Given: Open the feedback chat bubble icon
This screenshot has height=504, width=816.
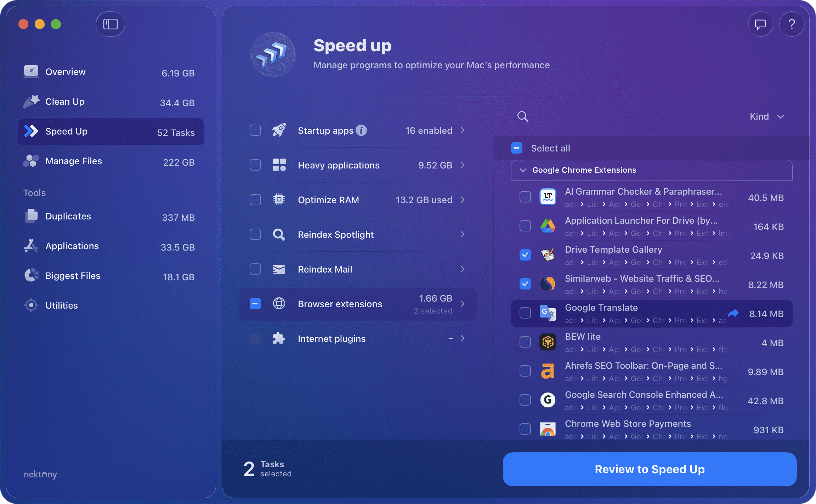Looking at the screenshot, I should pyautogui.click(x=760, y=24).
